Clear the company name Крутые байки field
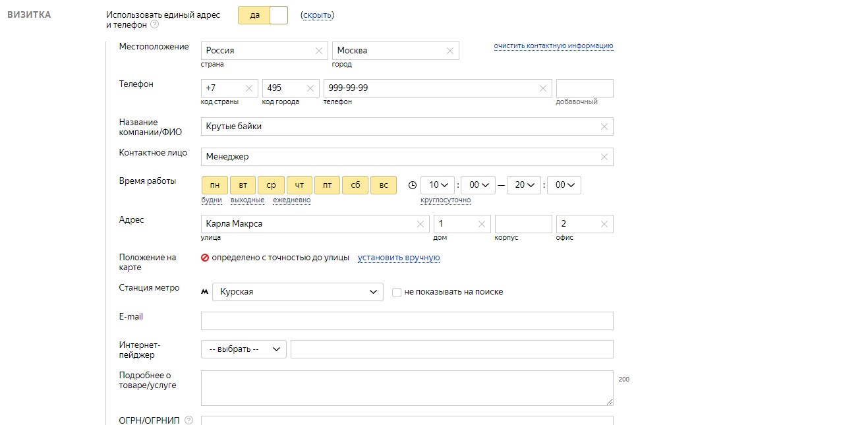Screen dimensions: 868x425 (x=604, y=127)
